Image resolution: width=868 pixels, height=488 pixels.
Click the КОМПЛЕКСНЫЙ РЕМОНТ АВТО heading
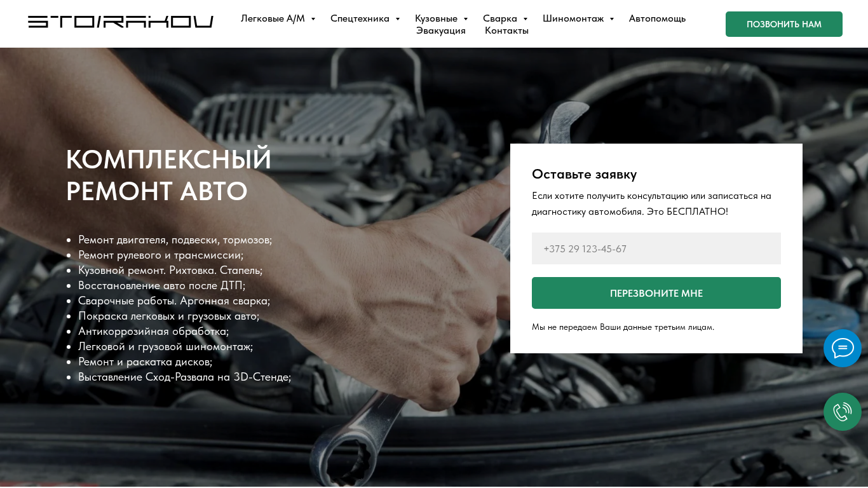click(x=169, y=175)
